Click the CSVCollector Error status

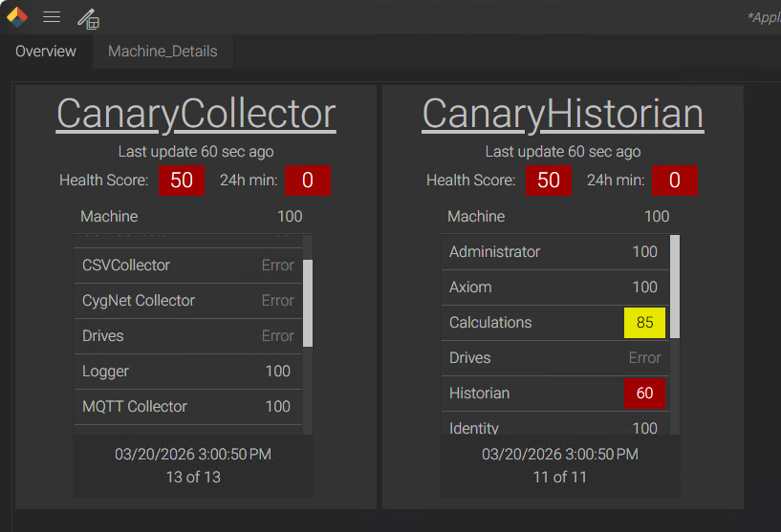(278, 266)
